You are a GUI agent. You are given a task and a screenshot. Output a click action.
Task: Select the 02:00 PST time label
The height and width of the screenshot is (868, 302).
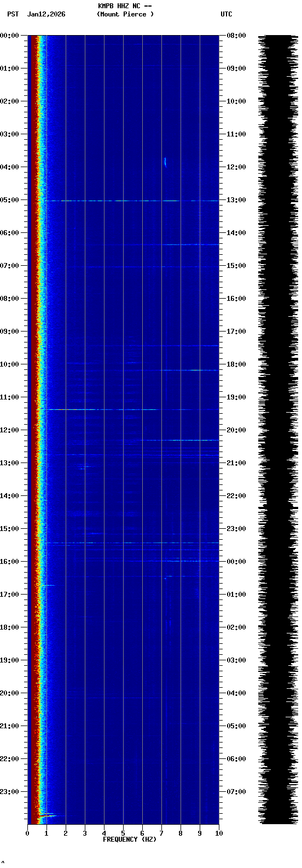click(9, 101)
